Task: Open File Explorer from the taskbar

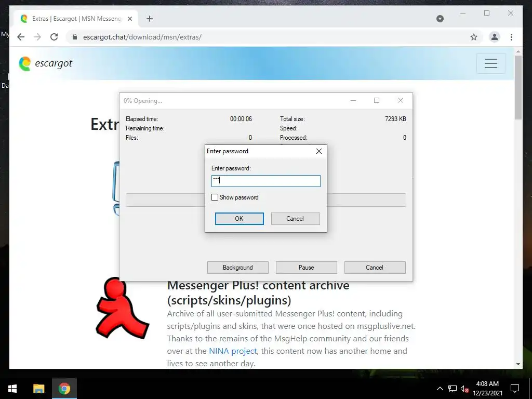Action: [38, 389]
